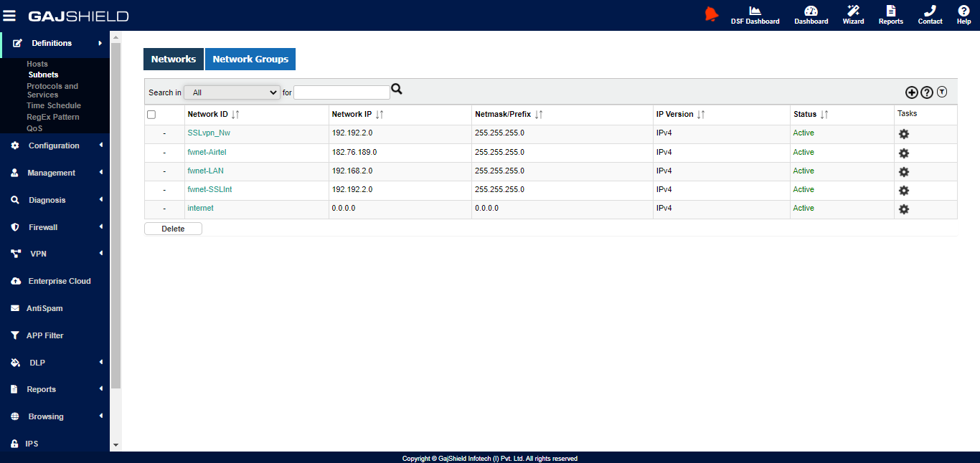Image resolution: width=980 pixels, height=463 pixels.
Task: Click the sidebar vertical scrollbar
Action: [116, 215]
